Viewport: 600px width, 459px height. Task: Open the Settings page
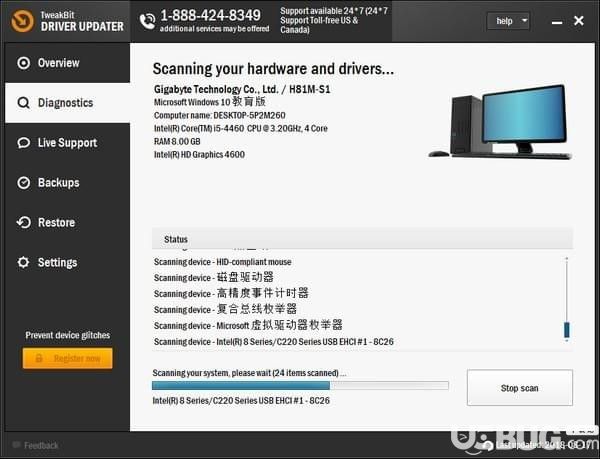67,262
